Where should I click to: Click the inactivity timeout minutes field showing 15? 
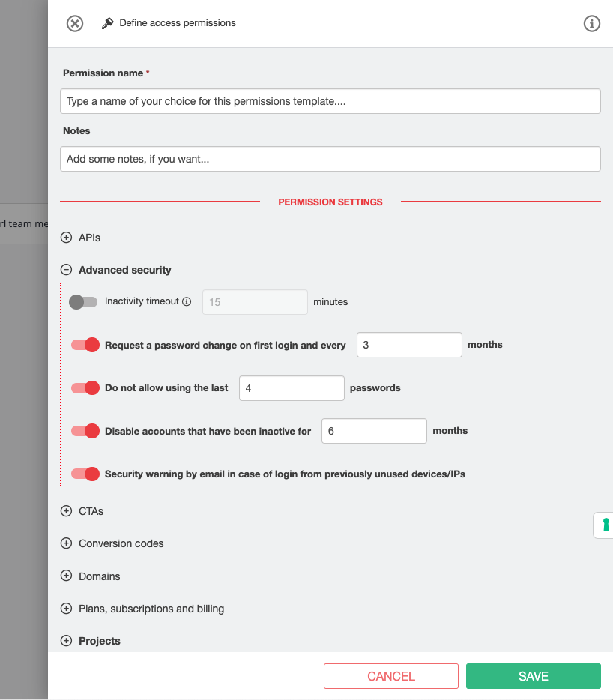pyautogui.click(x=255, y=302)
